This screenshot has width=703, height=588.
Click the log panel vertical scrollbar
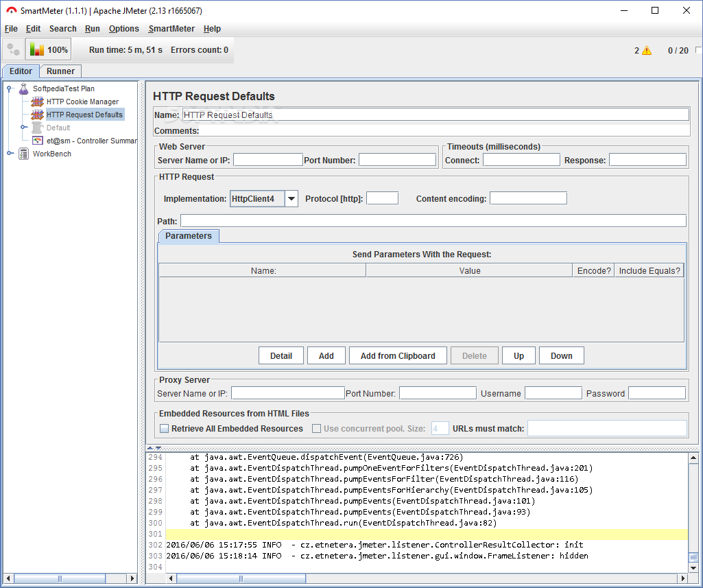[x=693, y=513]
